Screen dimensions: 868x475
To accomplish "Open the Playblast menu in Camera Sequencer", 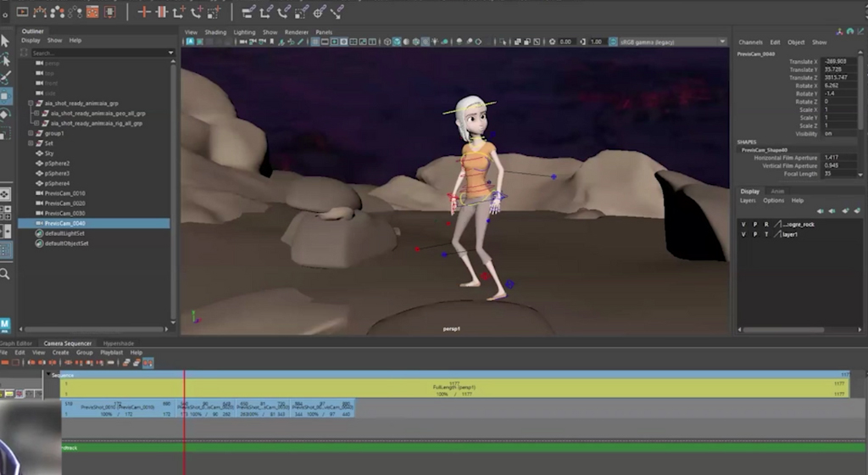I will [x=112, y=352].
